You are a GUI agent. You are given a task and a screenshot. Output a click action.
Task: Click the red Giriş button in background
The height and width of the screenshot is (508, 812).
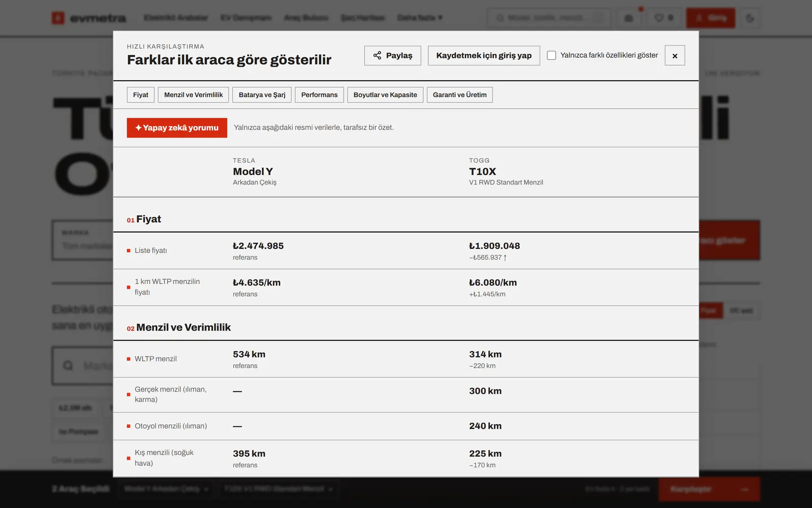710,18
